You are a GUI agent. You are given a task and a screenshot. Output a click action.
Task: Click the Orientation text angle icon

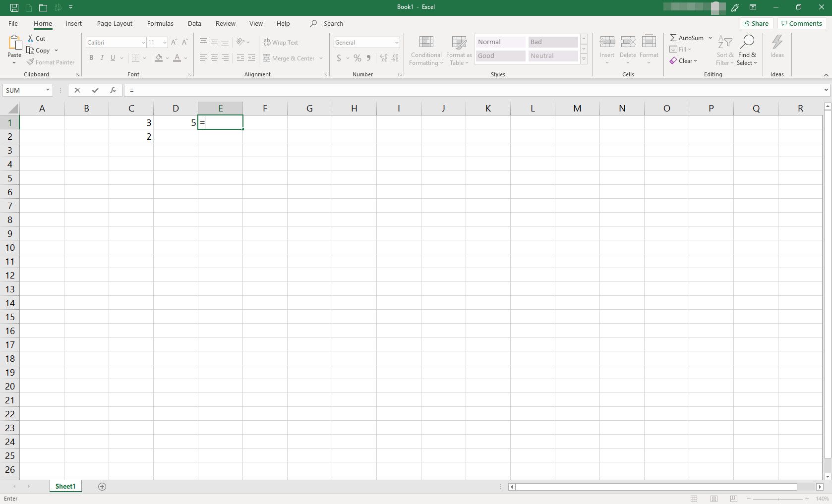240,42
